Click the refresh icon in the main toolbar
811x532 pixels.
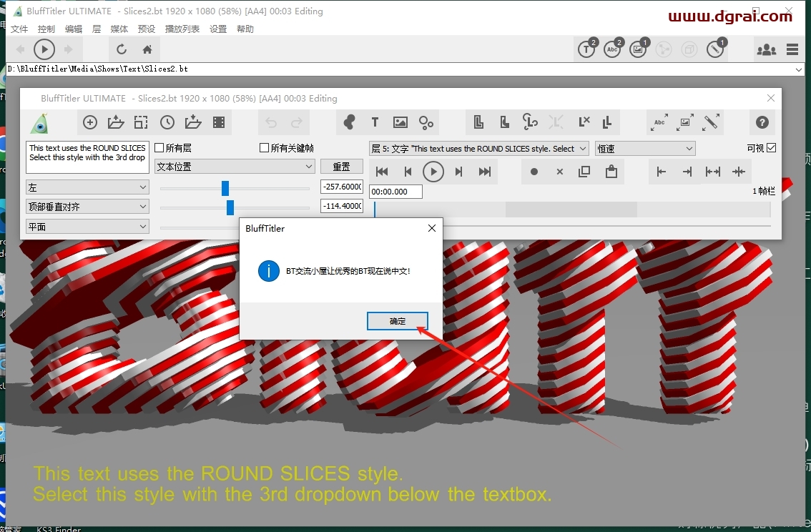tap(122, 49)
